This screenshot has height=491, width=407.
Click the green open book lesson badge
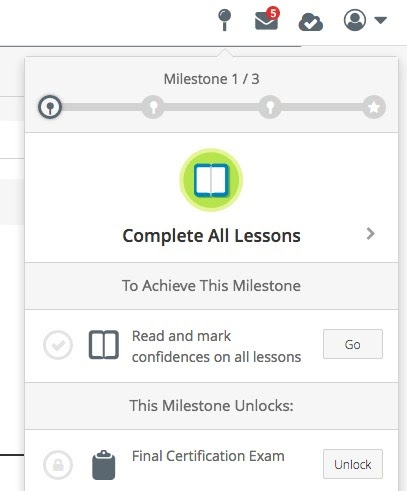pos(211,180)
